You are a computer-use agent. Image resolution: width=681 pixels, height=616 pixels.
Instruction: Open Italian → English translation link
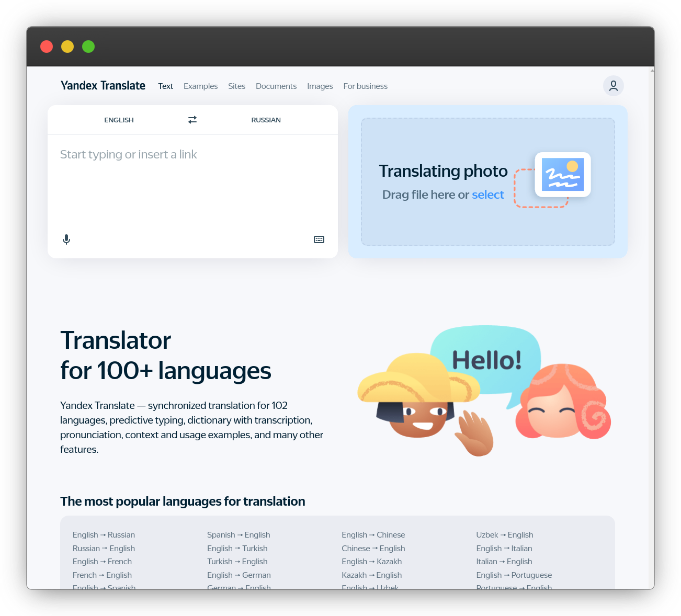pos(504,562)
